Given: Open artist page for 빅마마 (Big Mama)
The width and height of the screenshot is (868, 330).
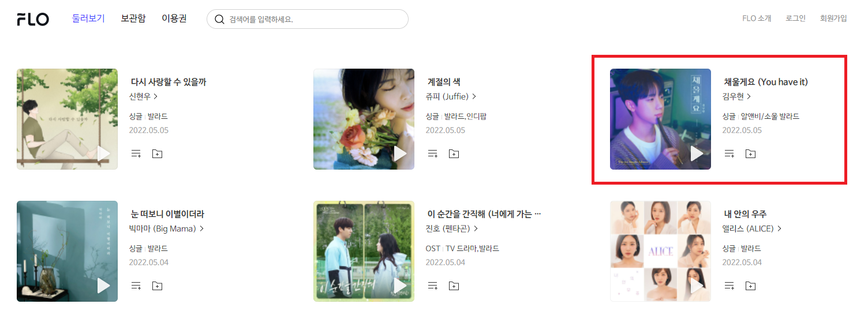Looking at the screenshot, I should 166,229.
